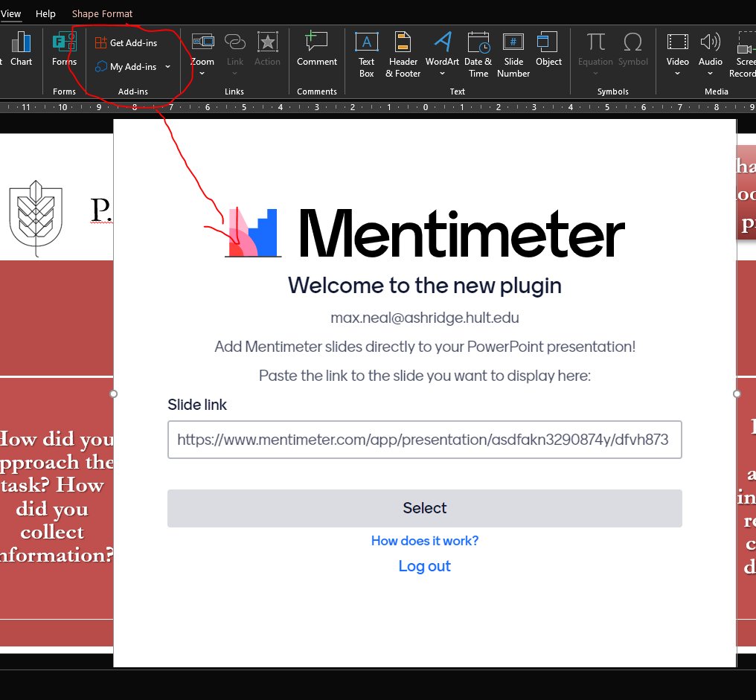
Task: Click the shield crest logo on the slide
Action: tap(36, 217)
